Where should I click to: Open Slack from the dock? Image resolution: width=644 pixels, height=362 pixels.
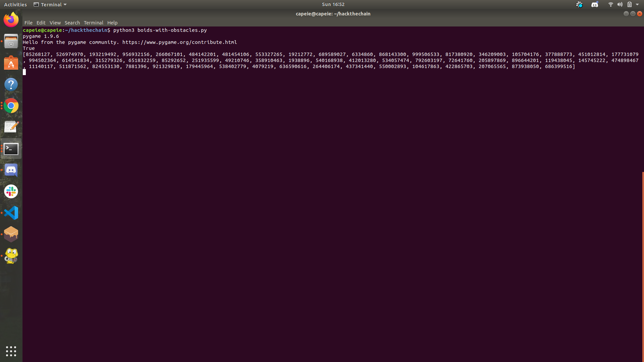(x=11, y=191)
